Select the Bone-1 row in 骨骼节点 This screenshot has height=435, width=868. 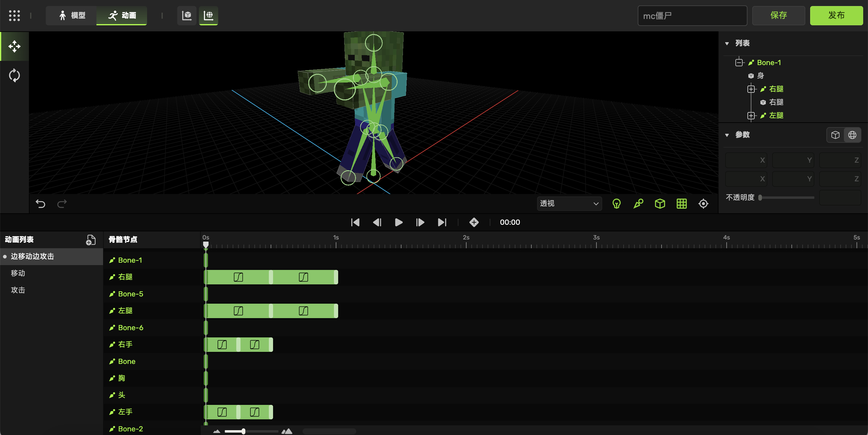152,260
